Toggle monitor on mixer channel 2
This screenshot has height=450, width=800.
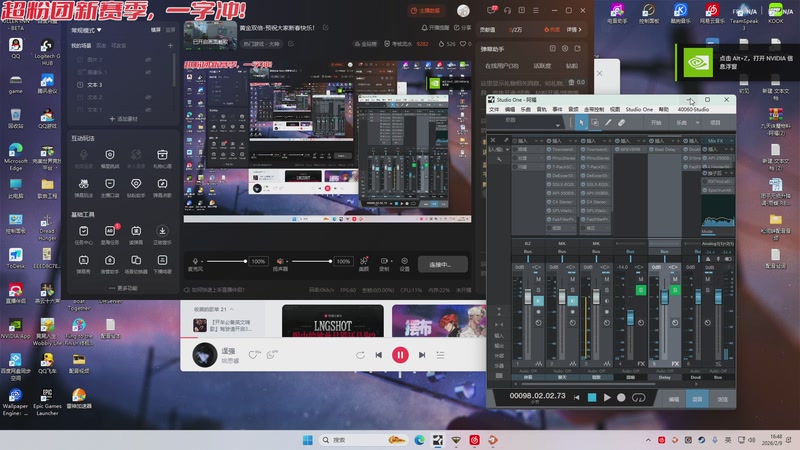point(572,301)
